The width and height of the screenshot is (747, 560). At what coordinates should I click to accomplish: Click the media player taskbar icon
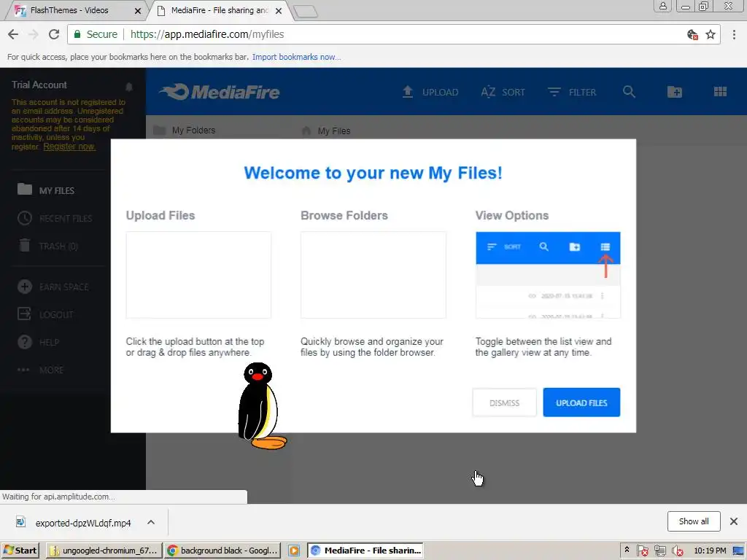click(x=294, y=551)
